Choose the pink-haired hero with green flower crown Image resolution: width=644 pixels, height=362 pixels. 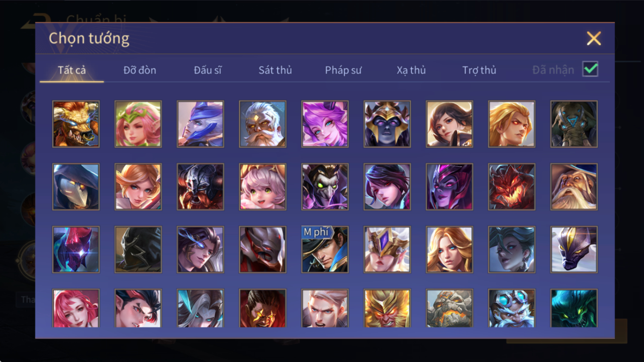click(x=138, y=124)
